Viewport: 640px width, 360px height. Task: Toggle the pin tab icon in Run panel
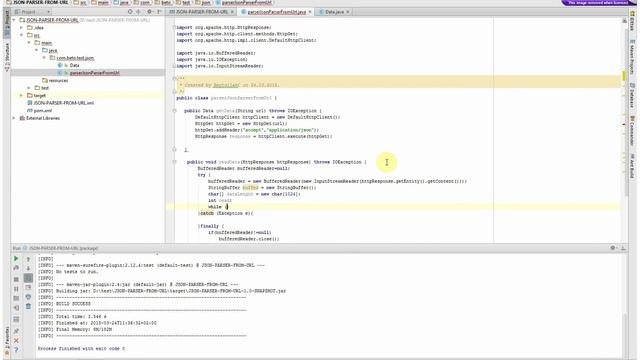coord(16,331)
